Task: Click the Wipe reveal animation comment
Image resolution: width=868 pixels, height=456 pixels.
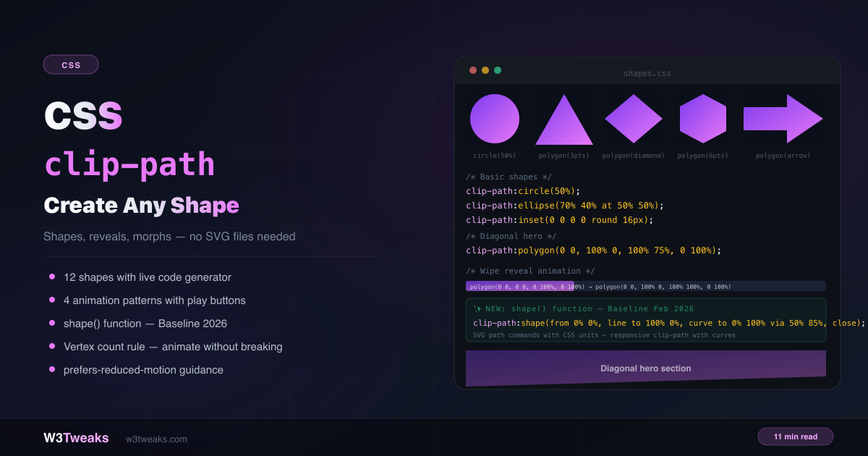Action: [530, 271]
